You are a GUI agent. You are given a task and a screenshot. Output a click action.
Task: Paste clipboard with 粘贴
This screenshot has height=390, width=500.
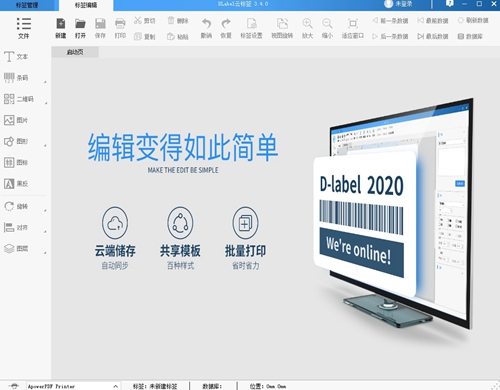click(x=178, y=36)
